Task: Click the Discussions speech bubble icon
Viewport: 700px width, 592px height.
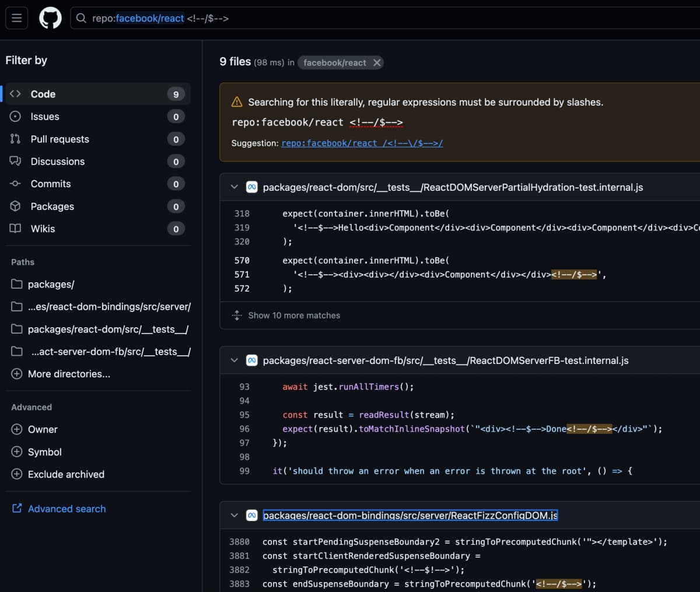Action: [16, 162]
